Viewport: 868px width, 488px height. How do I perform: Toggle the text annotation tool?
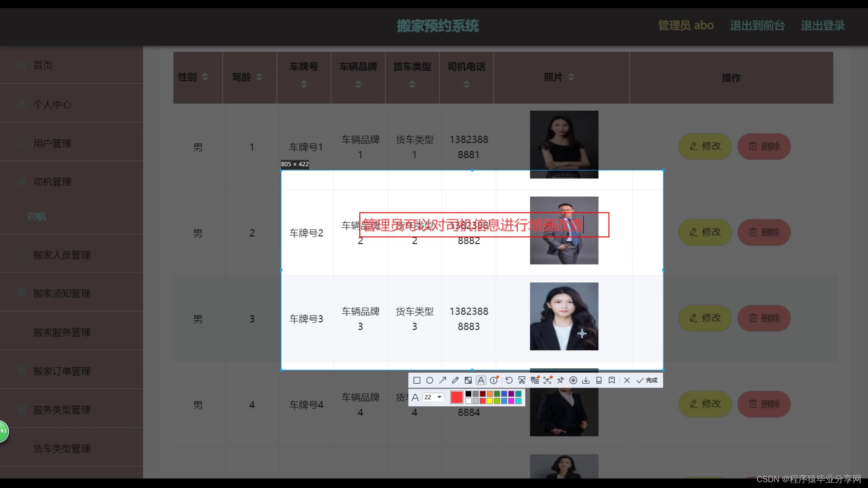click(481, 380)
